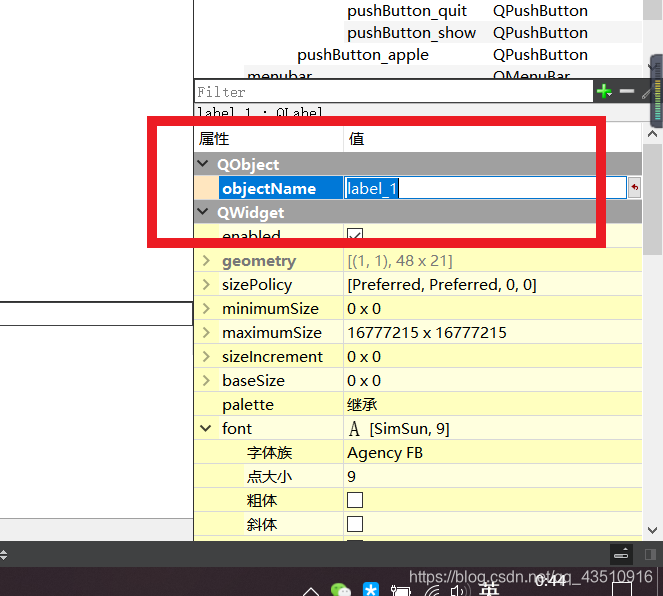Click the maximumSize value 16777215 x 16777215
663x596 pixels.
click(x=427, y=333)
